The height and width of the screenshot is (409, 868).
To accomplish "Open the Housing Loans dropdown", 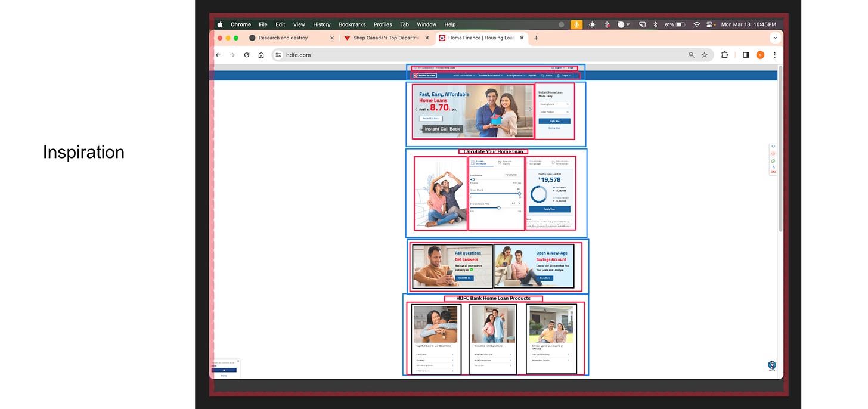I will [554, 104].
